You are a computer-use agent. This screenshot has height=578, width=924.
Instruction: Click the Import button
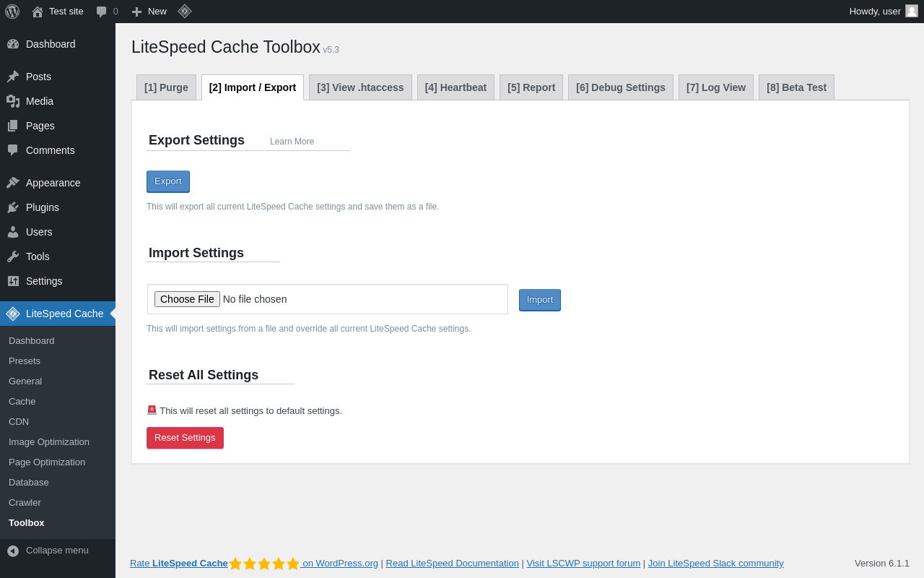(x=540, y=300)
